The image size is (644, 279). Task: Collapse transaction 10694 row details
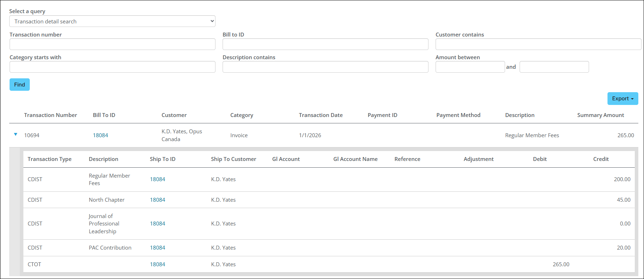pyautogui.click(x=16, y=134)
